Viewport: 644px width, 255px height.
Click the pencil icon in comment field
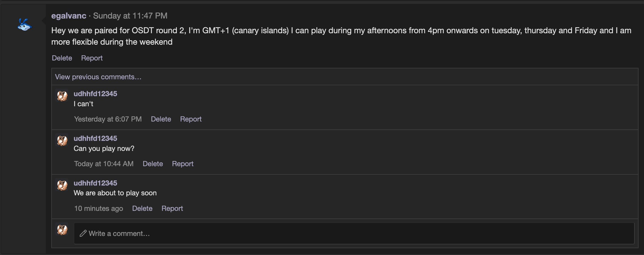[x=83, y=233]
